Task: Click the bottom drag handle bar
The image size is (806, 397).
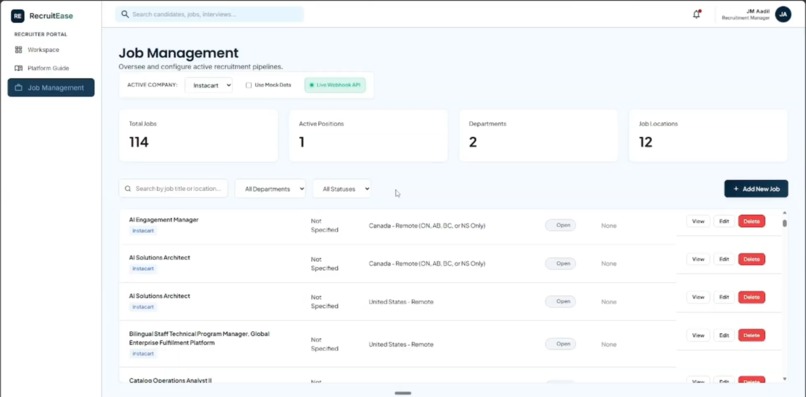Action: tap(402, 393)
